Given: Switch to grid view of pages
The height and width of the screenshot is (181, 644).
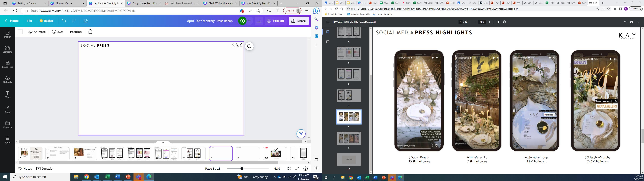Looking at the screenshot, I should tap(289, 168).
